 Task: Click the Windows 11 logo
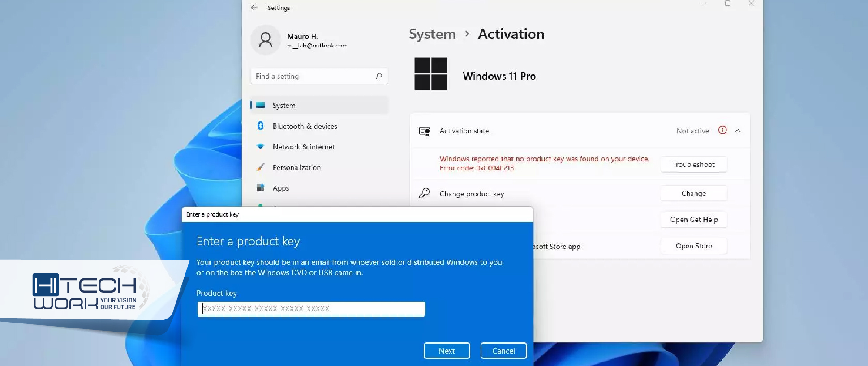point(431,74)
